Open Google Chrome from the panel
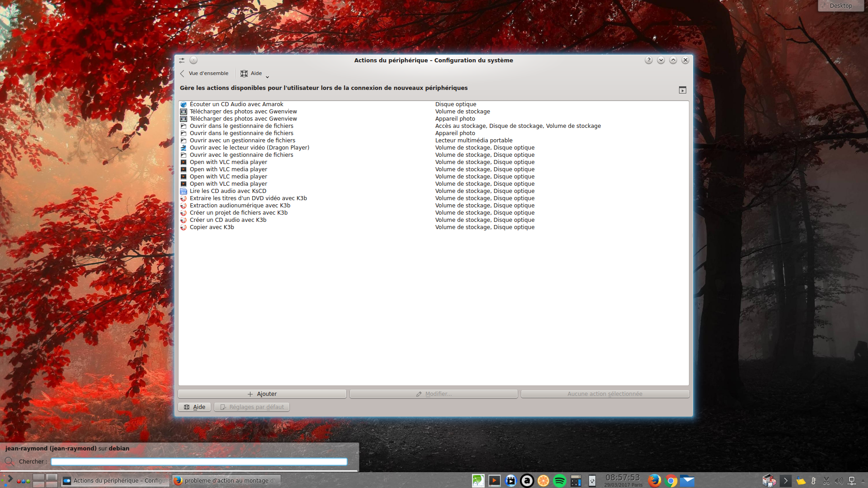Screen dimensions: 868x488 pos(671,481)
